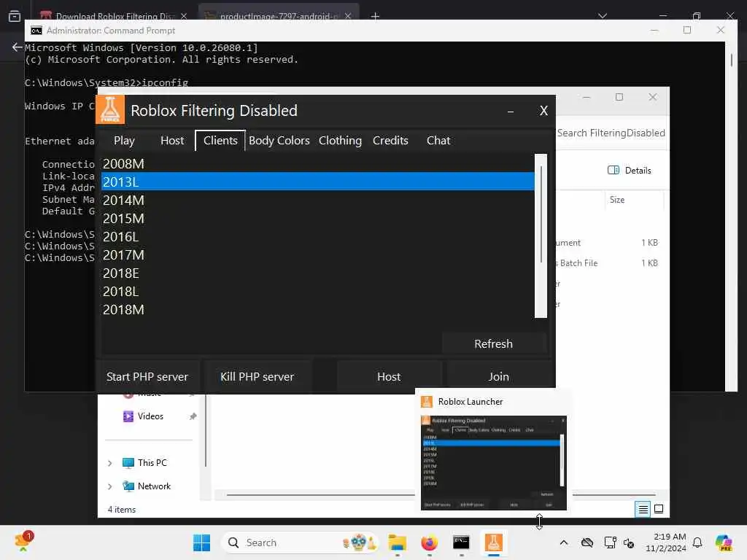Close the productImage-7297 browser tab

tap(348, 16)
